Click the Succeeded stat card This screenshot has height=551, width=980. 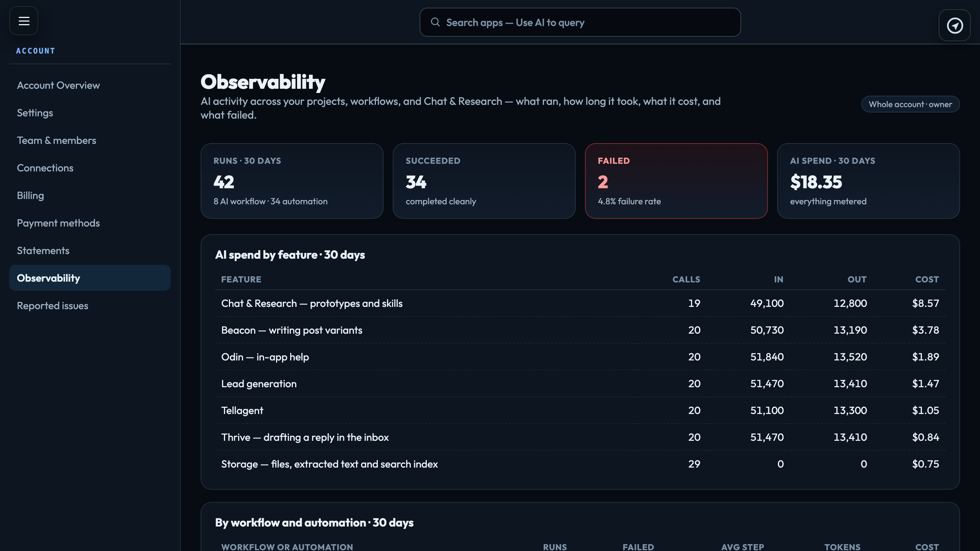tap(484, 181)
